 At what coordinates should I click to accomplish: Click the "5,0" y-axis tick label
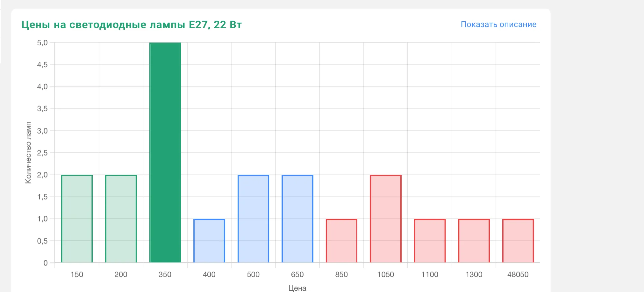point(42,43)
